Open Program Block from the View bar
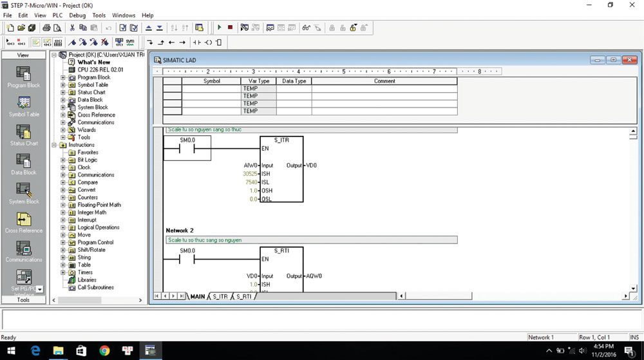 [x=23, y=77]
